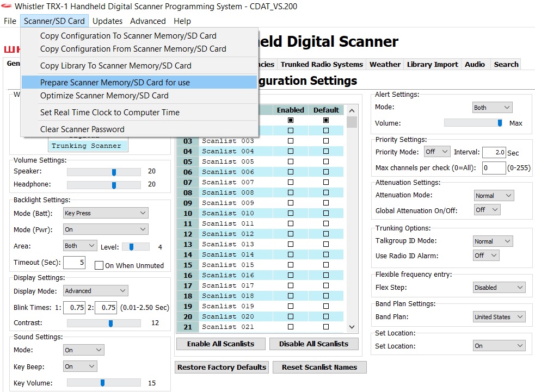Expand the Set Location dropdown

(499, 346)
